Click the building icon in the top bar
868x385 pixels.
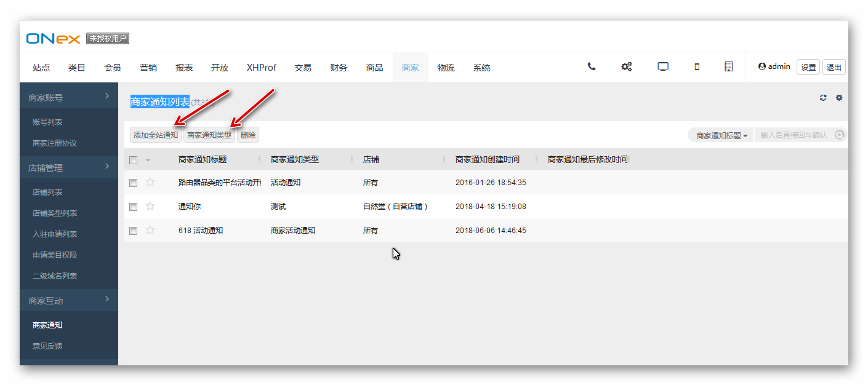(x=728, y=67)
